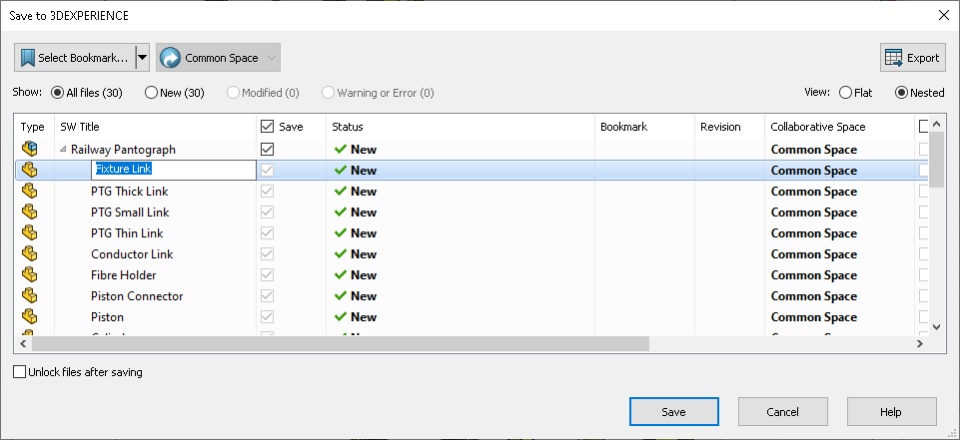This screenshot has height=440, width=960.
Task: Click the SW Title column header
Action: coord(80,127)
